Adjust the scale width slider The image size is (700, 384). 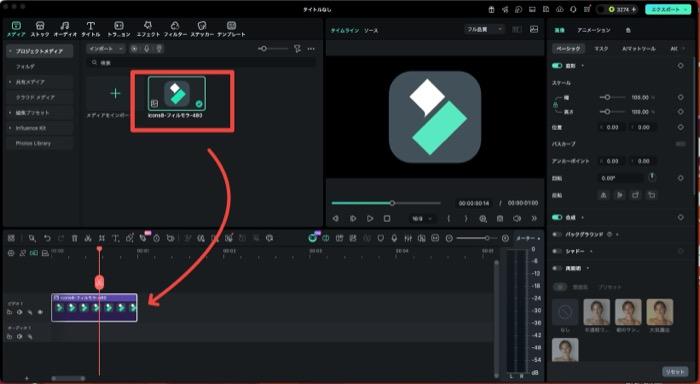click(611, 97)
